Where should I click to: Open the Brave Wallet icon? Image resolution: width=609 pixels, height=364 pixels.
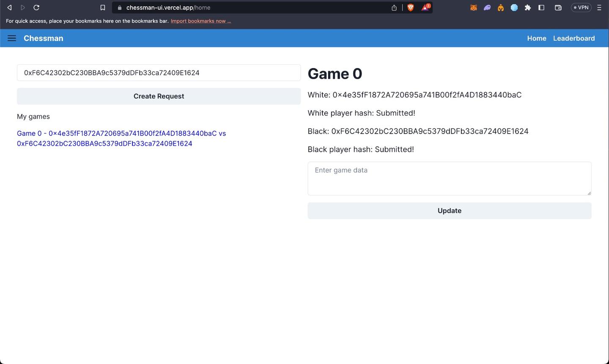pyautogui.click(x=558, y=8)
